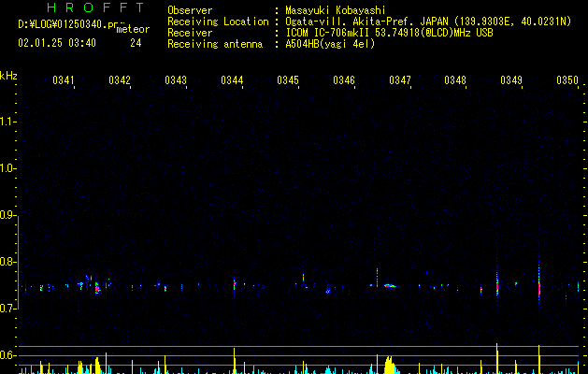Click the 1.1 frequency axis label
This screenshot has height=374, width=588.
point(8,122)
